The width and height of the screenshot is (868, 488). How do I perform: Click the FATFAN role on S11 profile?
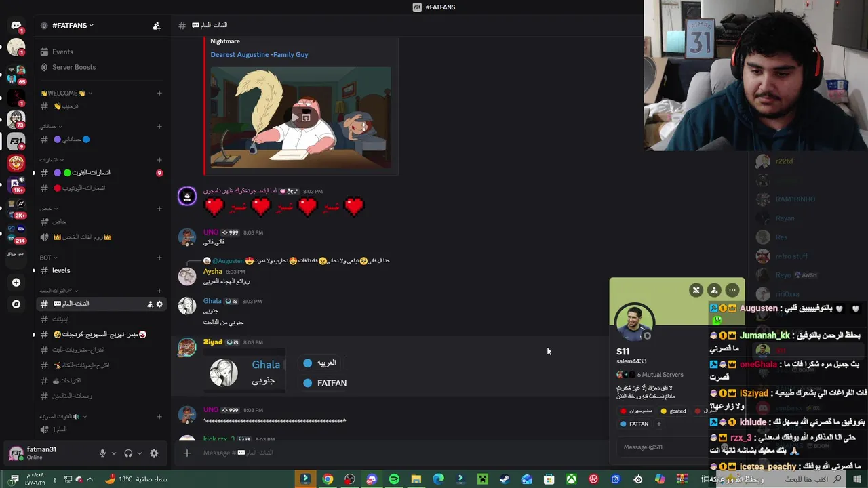tap(634, 424)
